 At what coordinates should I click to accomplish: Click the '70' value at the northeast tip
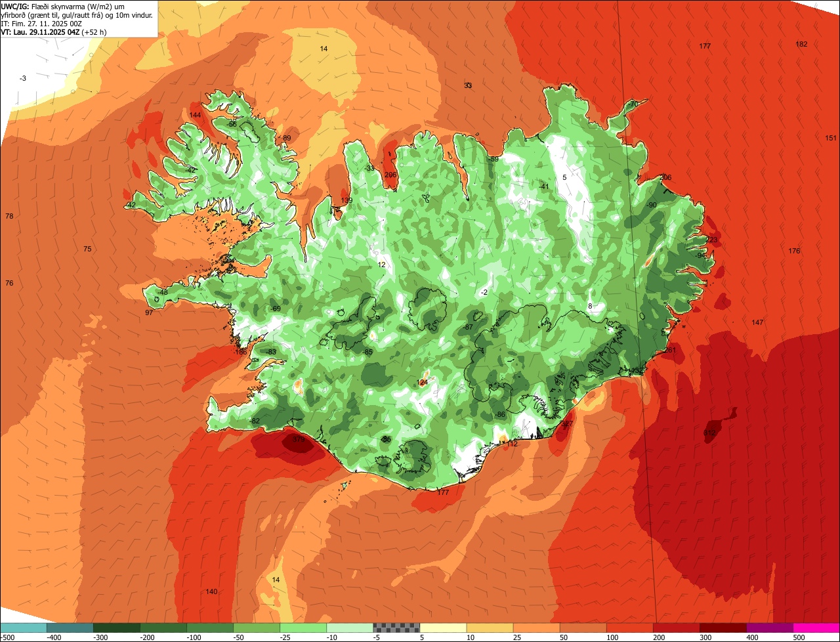[633, 104]
